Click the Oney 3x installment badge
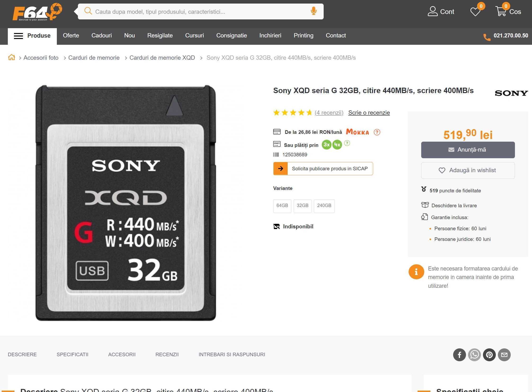532x392 pixels. point(326,145)
